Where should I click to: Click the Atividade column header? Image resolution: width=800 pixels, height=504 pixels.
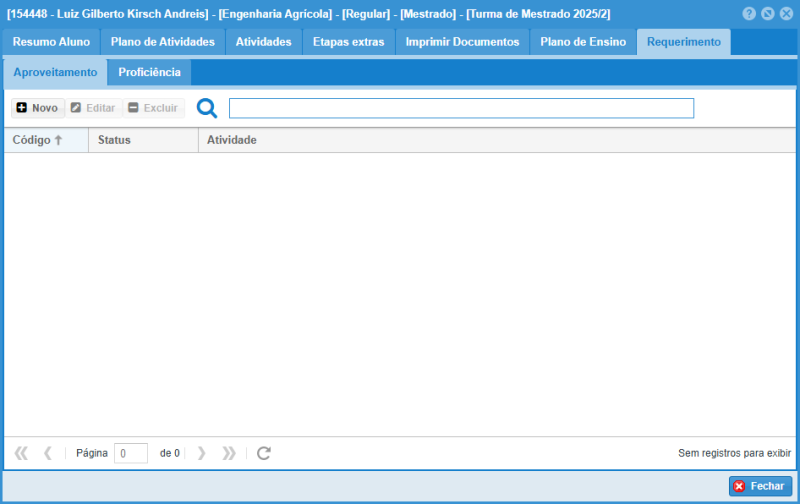click(x=232, y=140)
